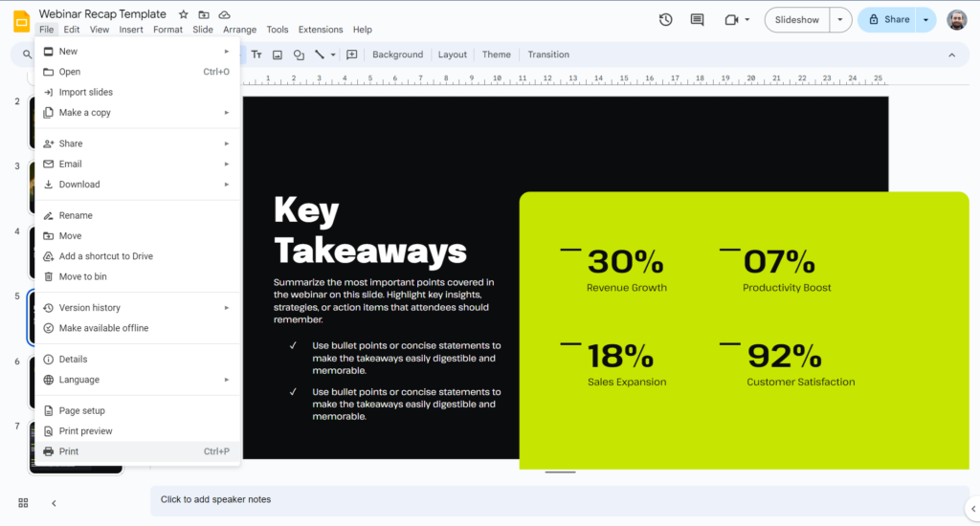
Task: Click the add comment toolbar icon
Action: [352, 55]
